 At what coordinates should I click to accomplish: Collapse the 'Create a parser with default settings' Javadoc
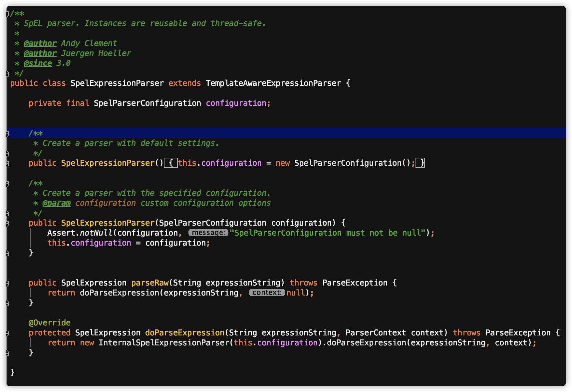(7, 134)
